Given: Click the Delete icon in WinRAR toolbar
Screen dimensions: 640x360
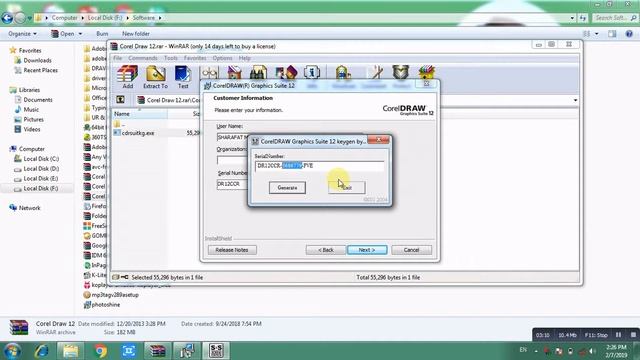Looking at the screenshot, I should click(x=234, y=72).
